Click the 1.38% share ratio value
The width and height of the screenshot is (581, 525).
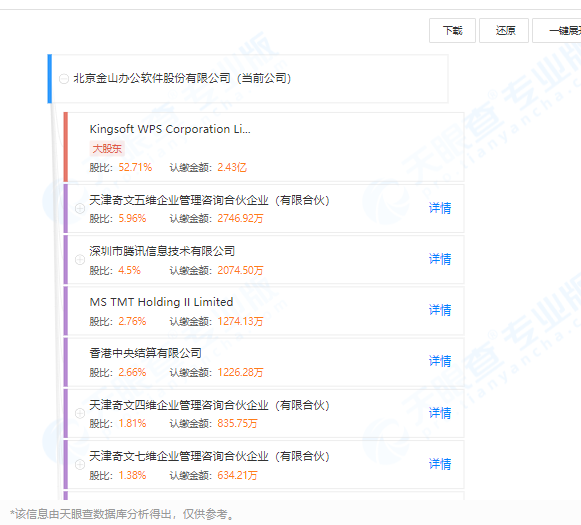(132, 475)
